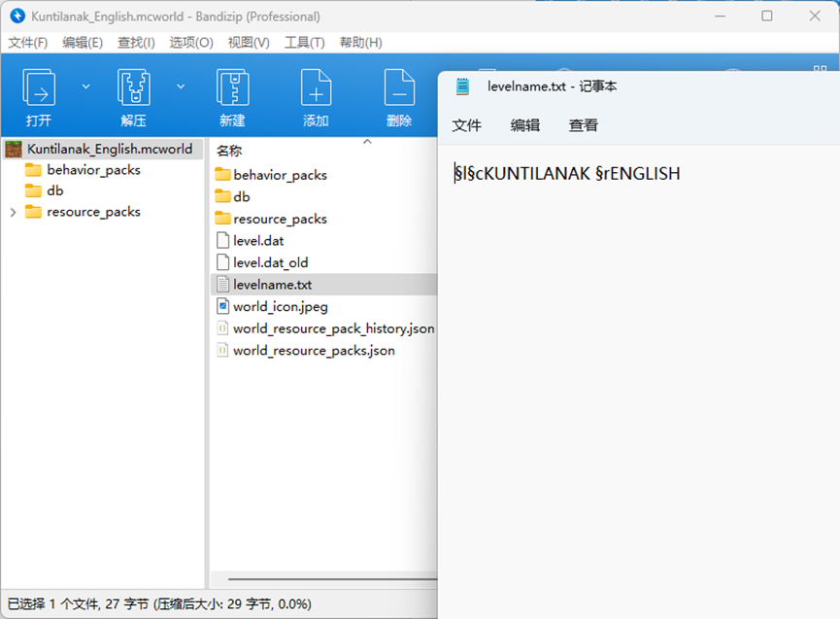Click the level.dat file icon
840x619 pixels.
point(222,240)
